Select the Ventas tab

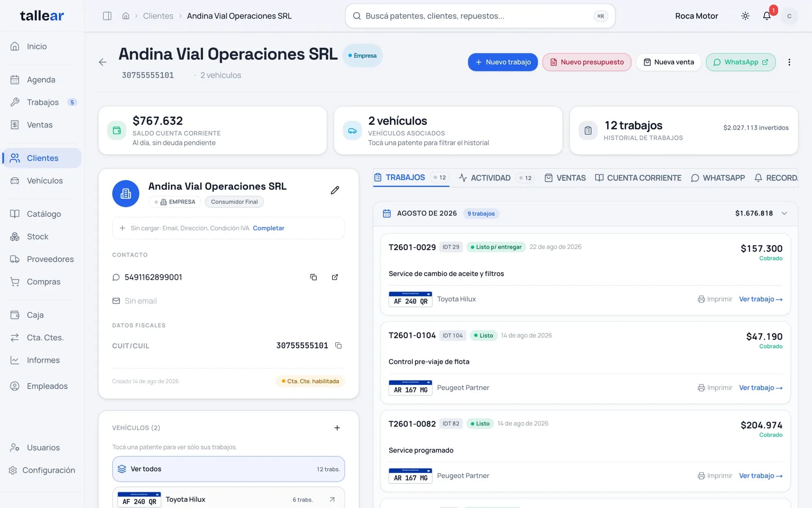565,178
